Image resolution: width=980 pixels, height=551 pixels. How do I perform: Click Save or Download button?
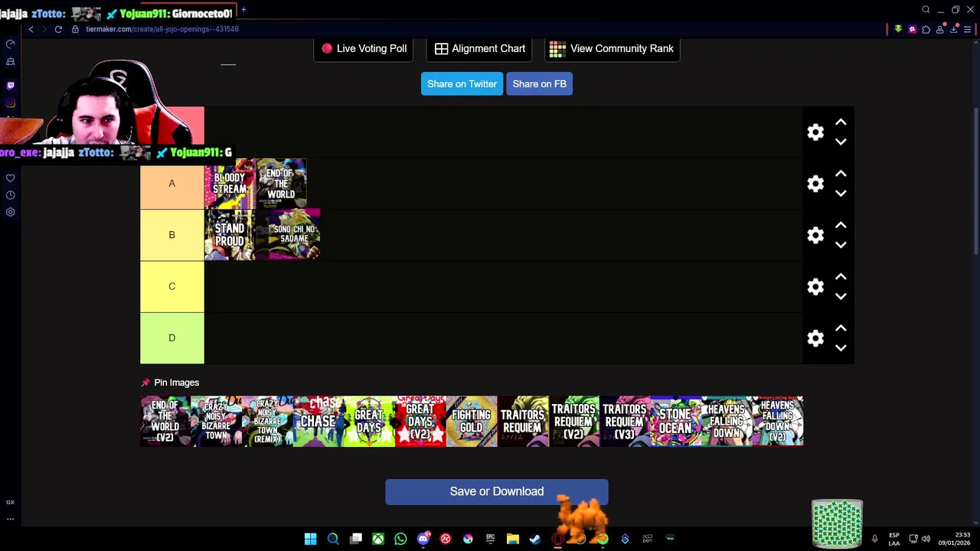coord(497,491)
